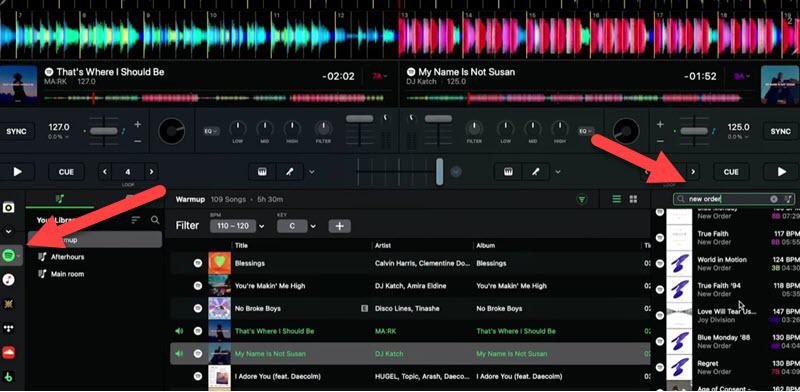Open the Beatport source icon below Apple Music
This screenshot has height=392, width=800.
[9, 304]
